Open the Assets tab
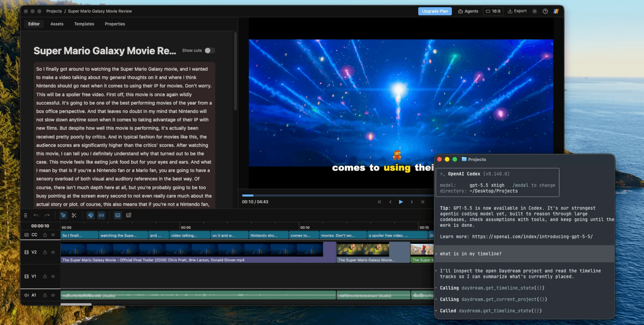 (x=57, y=24)
